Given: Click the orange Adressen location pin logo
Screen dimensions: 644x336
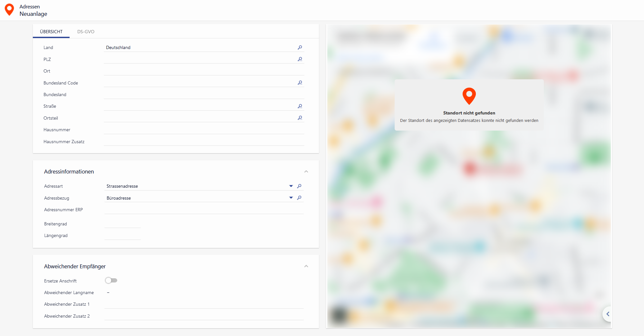Looking at the screenshot, I should click(x=9, y=10).
